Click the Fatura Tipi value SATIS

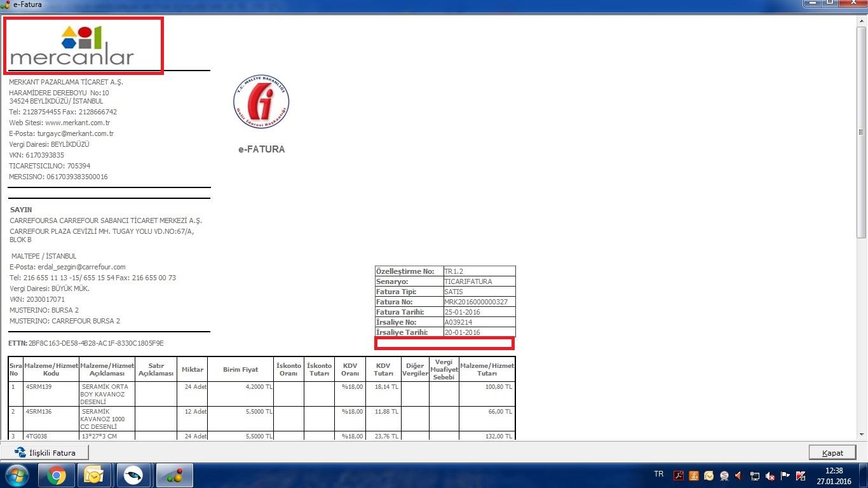[454, 292]
